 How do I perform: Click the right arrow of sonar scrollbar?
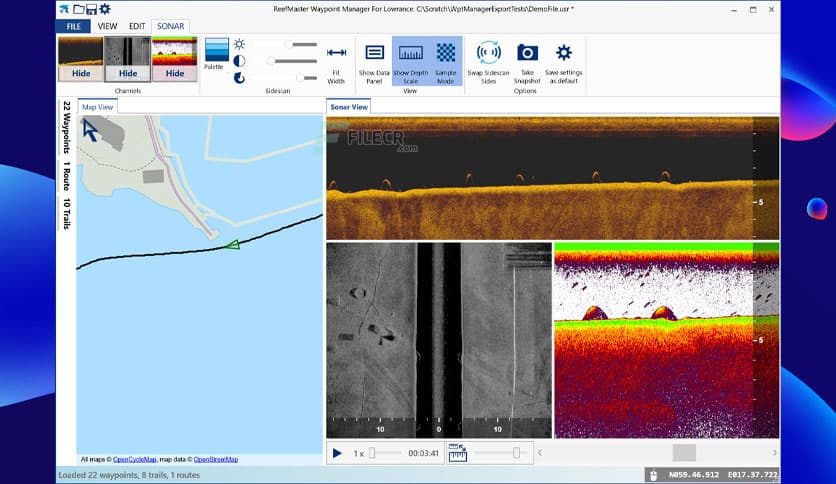click(775, 453)
